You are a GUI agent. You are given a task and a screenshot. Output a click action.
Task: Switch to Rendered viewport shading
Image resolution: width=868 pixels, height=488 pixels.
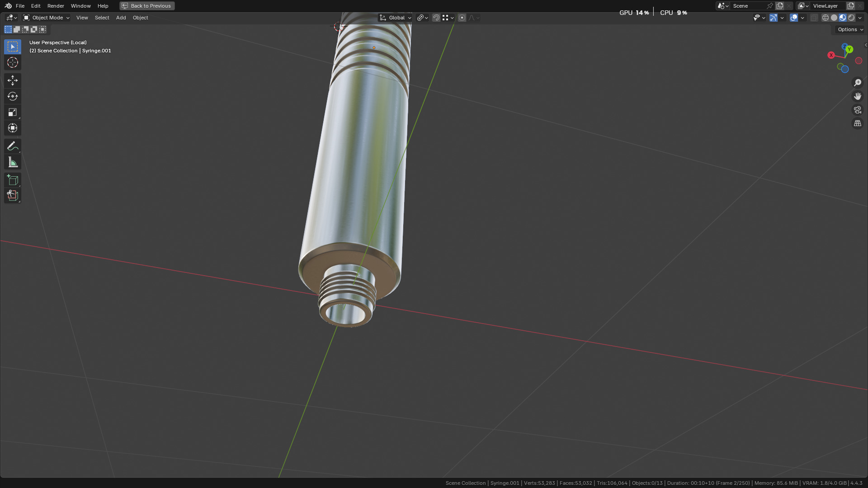point(851,18)
